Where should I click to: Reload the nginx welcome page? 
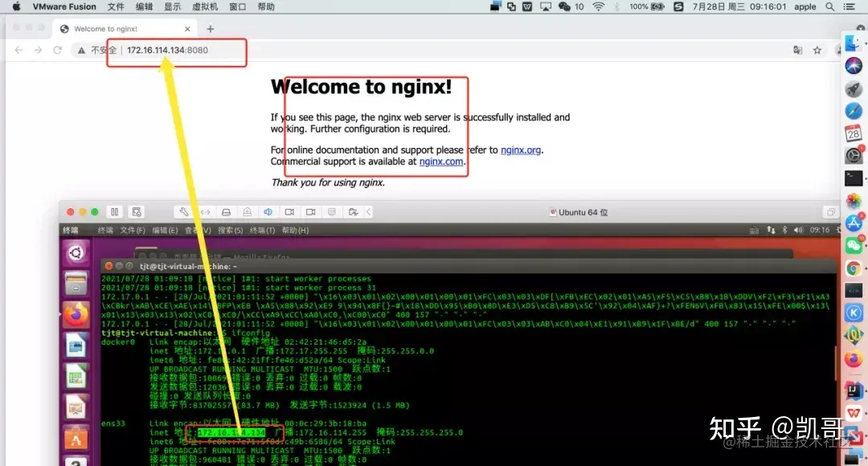tap(57, 50)
